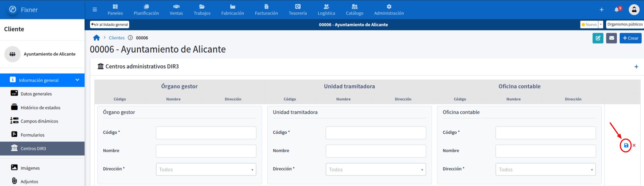Click the teal edit client button

point(598,38)
